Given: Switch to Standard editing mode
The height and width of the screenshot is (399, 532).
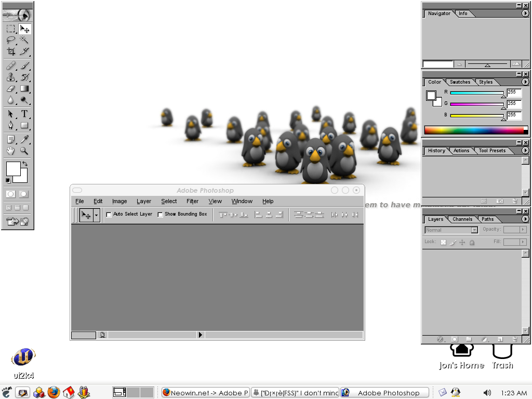Looking at the screenshot, I should 11,194.
